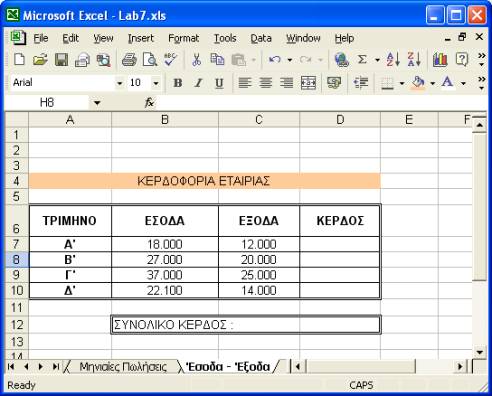This screenshot has height=396, width=492.
Task: Expand the Name Box dropdown arrow
Action: pos(97,103)
